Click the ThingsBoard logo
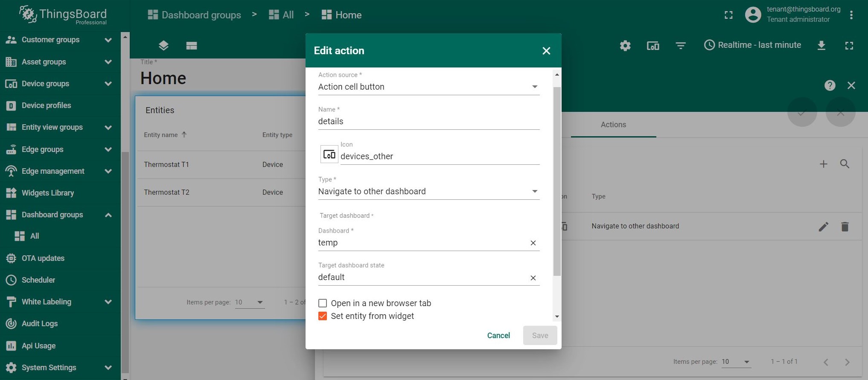868x380 pixels. pos(63,15)
